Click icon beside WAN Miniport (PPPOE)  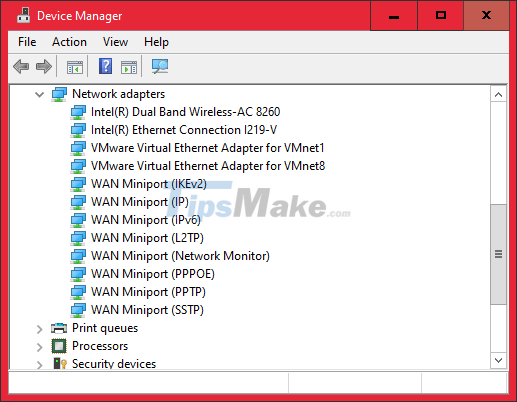[x=78, y=274]
